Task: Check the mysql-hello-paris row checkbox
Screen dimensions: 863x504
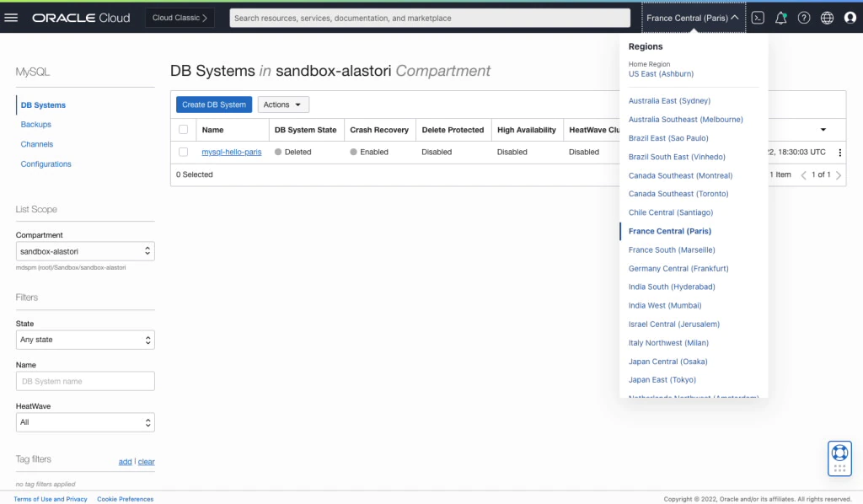Action: point(183,152)
